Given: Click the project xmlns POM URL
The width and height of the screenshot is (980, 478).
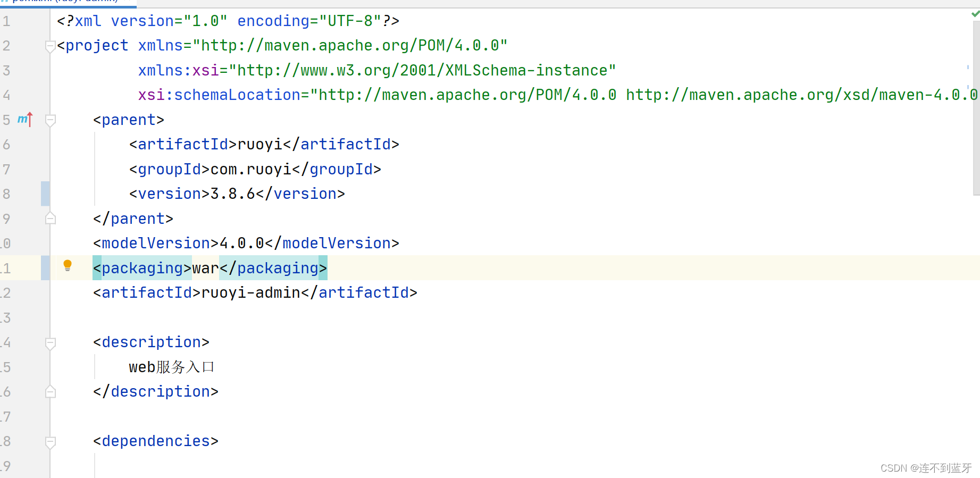Looking at the screenshot, I should coord(350,45).
